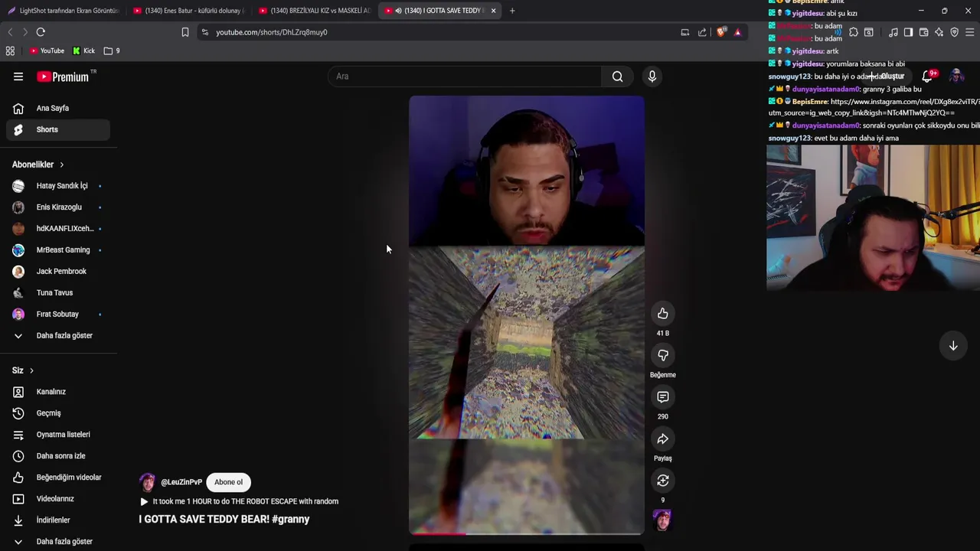This screenshot has width=980, height=551.
Task: Start voice search with the microphone
Action: click(652, 77)
